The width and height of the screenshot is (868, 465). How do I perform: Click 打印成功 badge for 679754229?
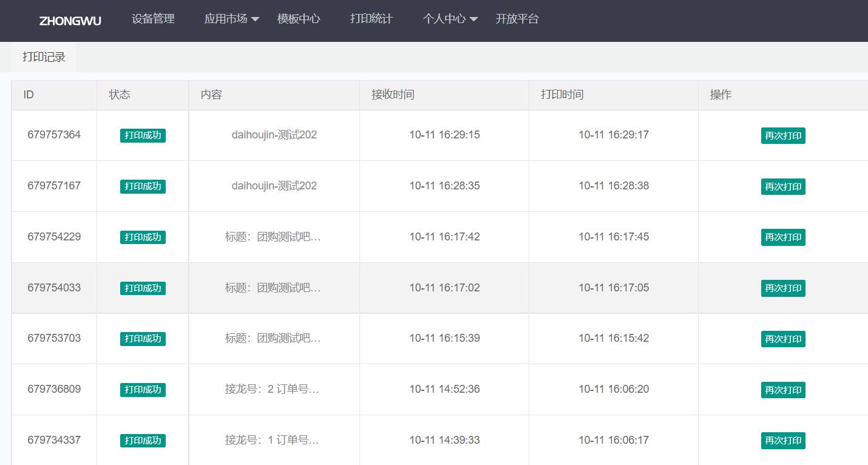point(143,237)
